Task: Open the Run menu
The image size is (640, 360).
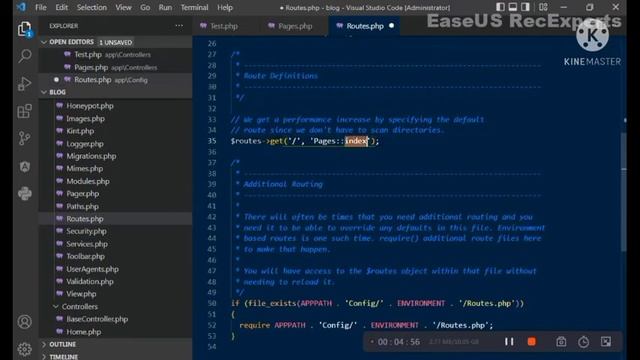Action: (x=165, y=7)
